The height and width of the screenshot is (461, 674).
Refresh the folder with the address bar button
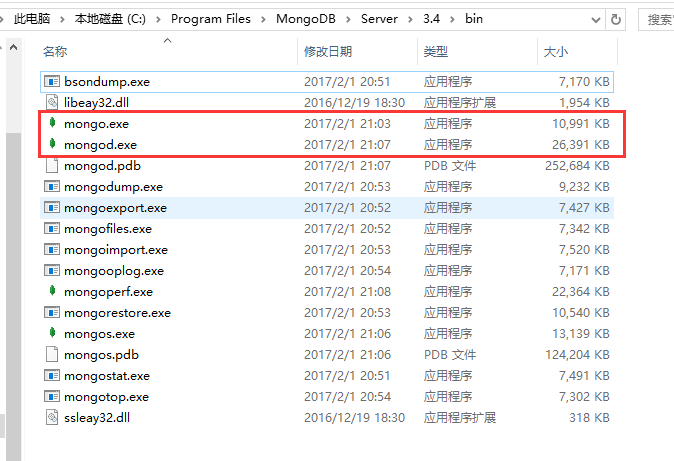click(616, 19)
